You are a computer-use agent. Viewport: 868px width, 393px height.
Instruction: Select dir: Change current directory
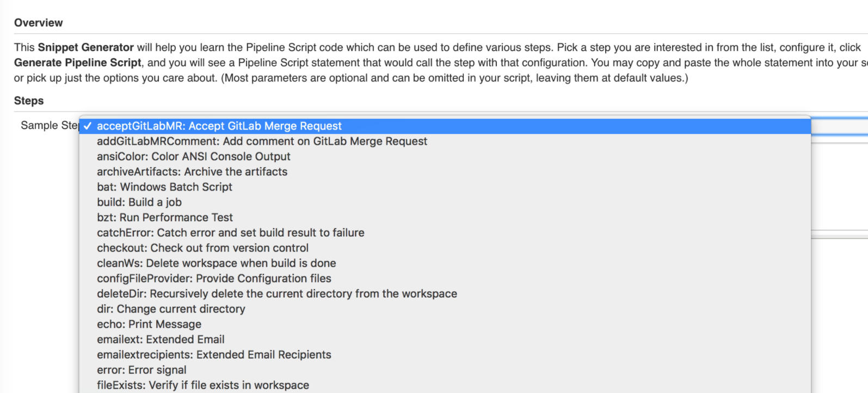[171, 309]
